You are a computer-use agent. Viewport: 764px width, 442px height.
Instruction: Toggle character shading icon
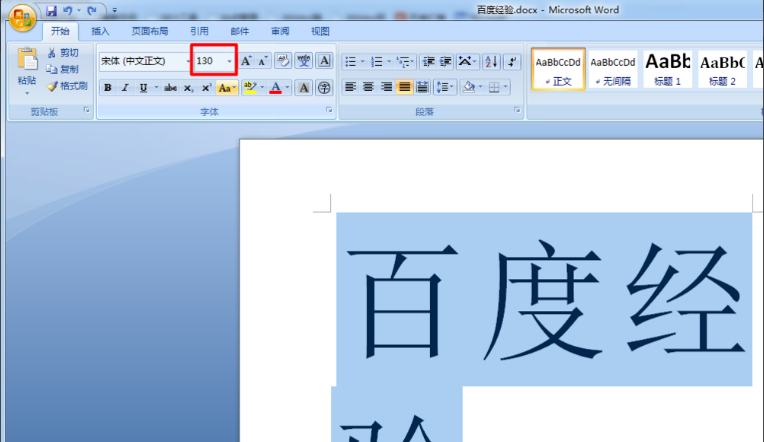click(304, 88)
